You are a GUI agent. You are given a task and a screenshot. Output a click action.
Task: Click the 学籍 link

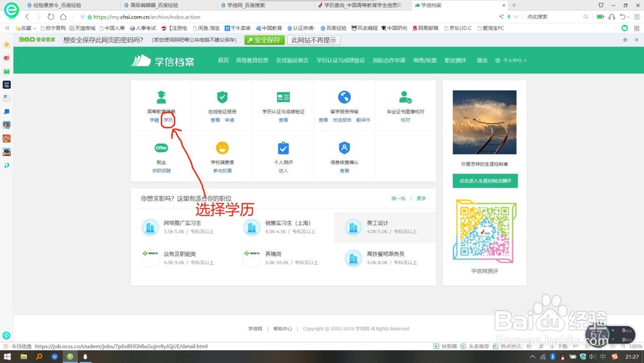pos(154,120)
